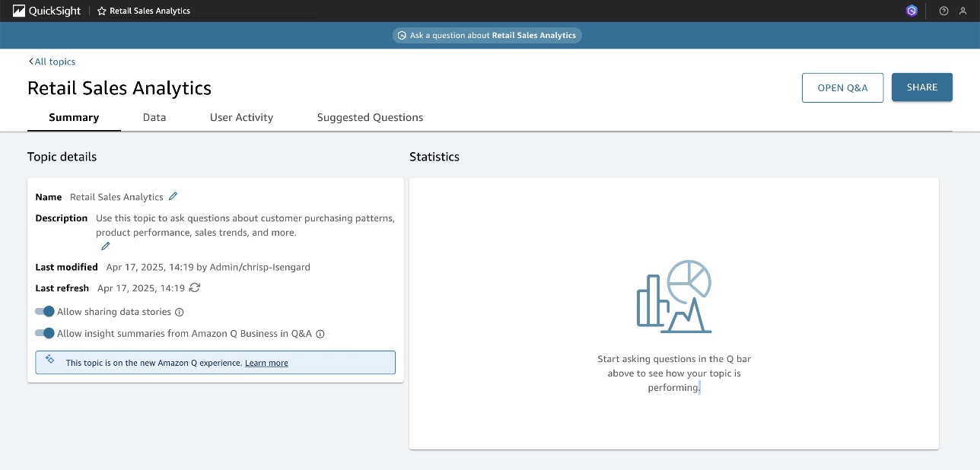Click the SHARE button
Viewport: 980px width, 470px height.
tap(922, 87)
